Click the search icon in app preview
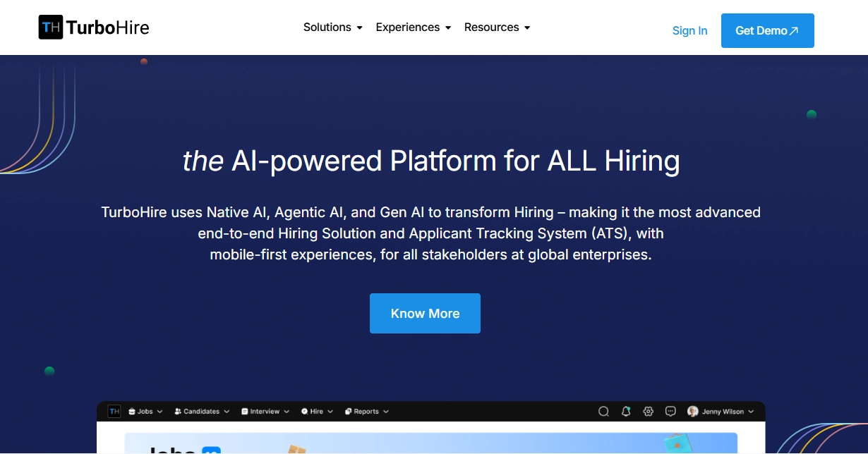The height and width of the screenshot is (454, 868). 603,412
